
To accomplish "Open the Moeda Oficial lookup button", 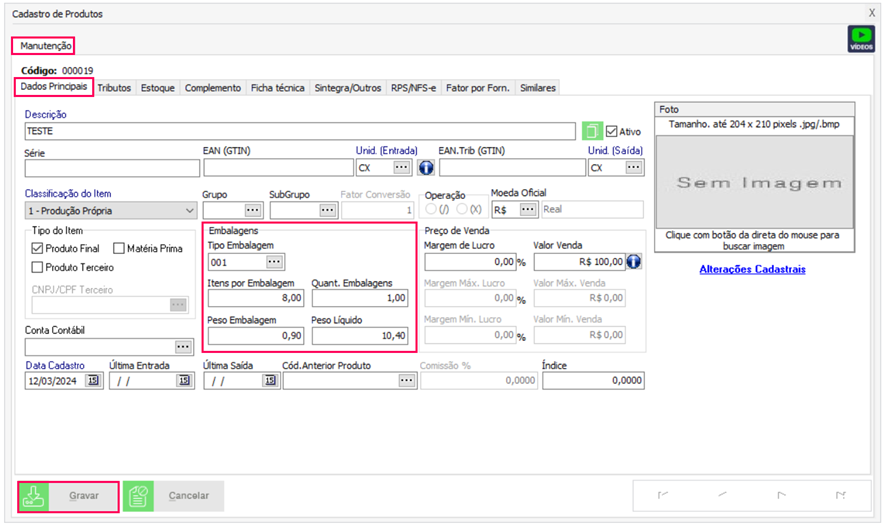I will [x=528, y=210].
